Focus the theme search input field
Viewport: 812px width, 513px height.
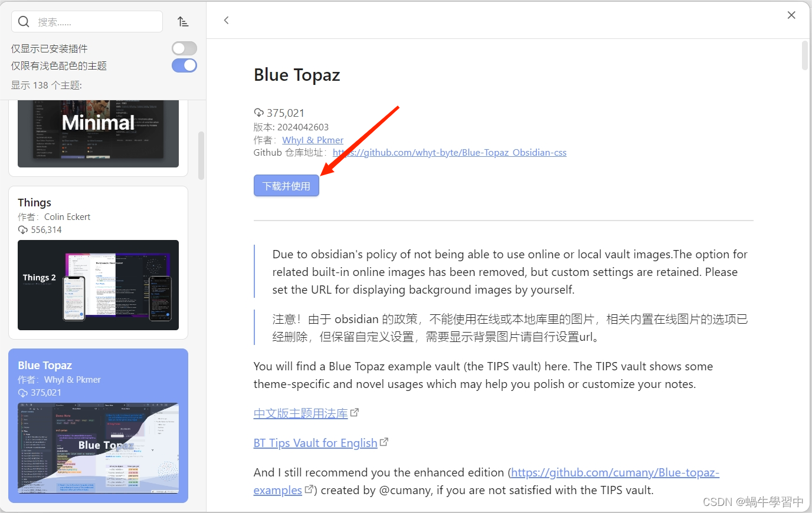pyautogui.click(x=87, y=22)
